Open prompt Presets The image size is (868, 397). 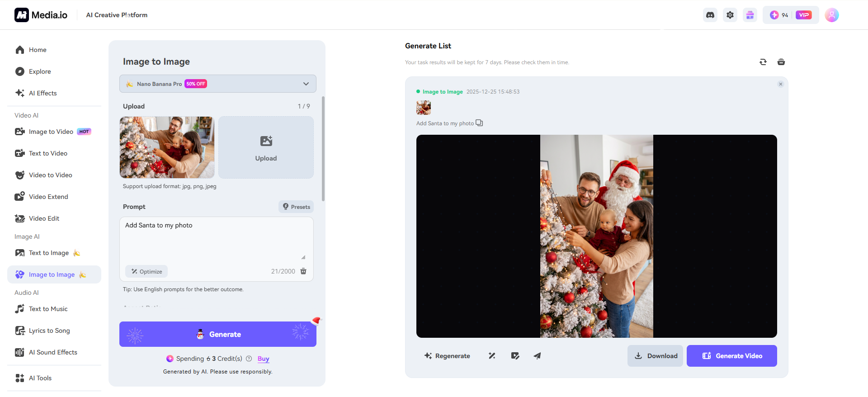coord(296,207)
